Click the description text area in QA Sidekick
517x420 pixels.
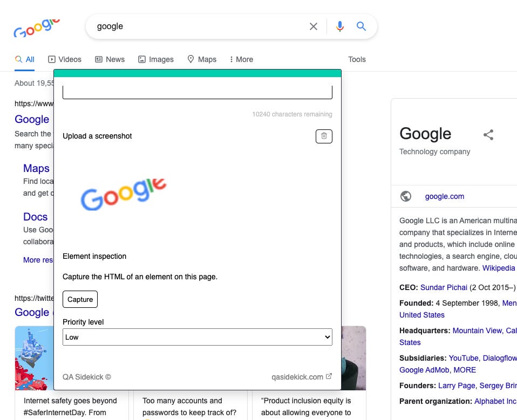point(198,92)
